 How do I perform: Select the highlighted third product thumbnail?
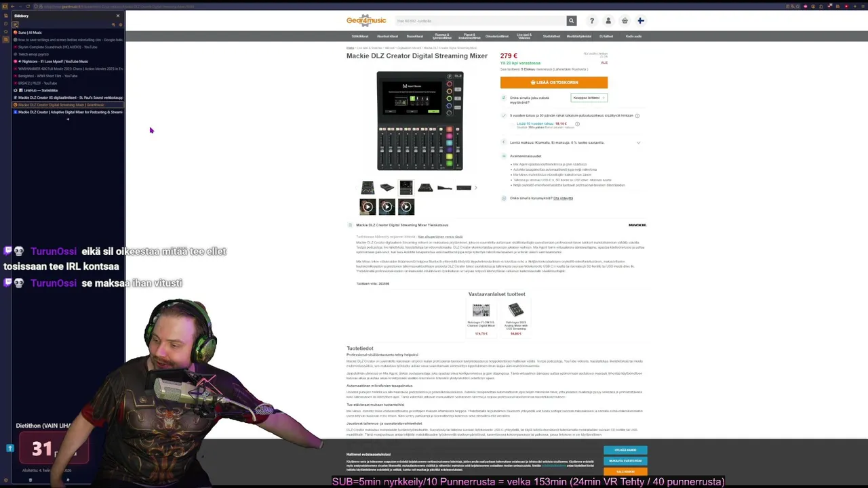(x=406, y=188)
